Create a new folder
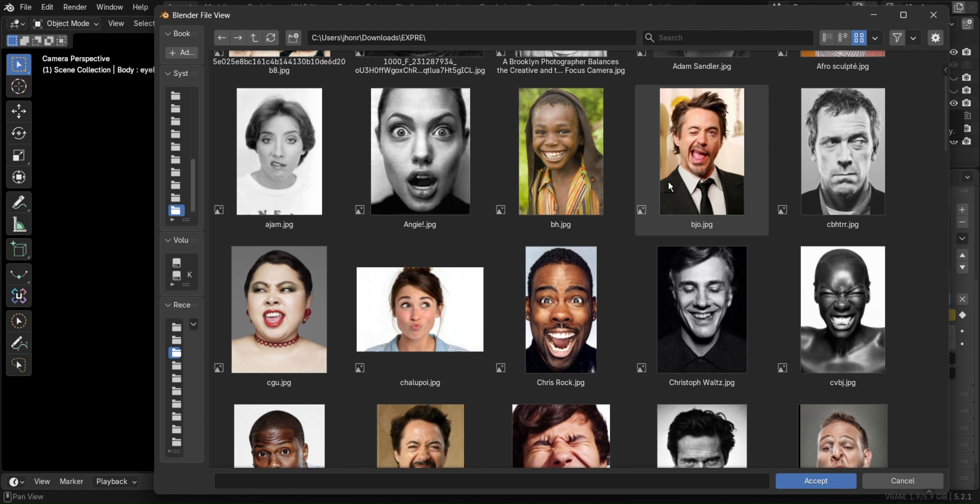Viewport: 980px width, 504px height. click(x=293, y=38)
